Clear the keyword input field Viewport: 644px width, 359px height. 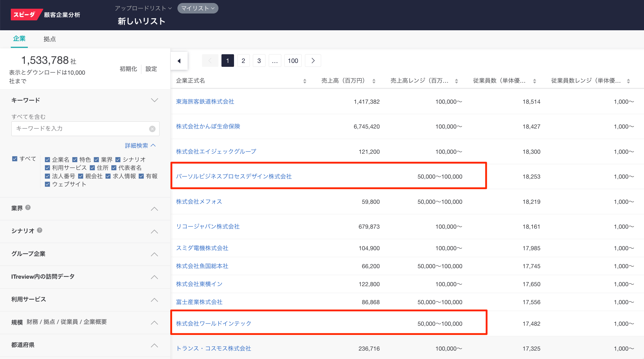[152, 129]
